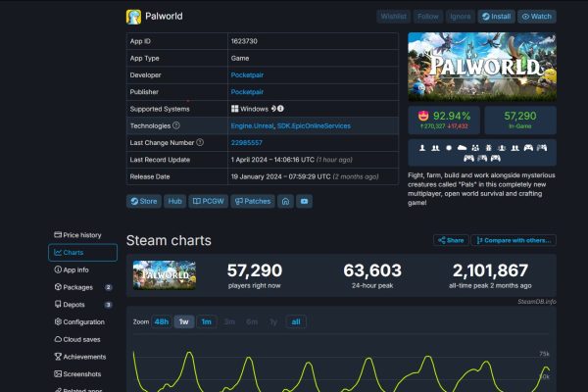
Task: Follow the Pocketpair developer link
Action: click(247, 75)
